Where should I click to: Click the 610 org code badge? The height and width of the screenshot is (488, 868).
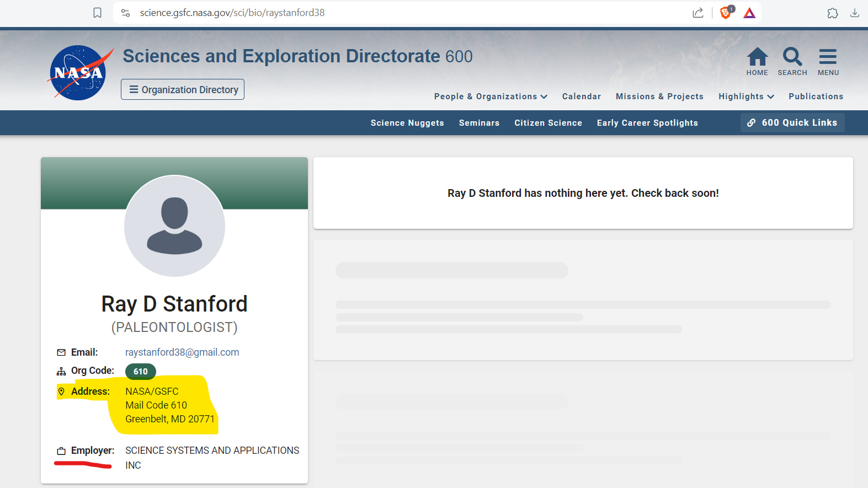pyautogui.click(x=141, y=372)
